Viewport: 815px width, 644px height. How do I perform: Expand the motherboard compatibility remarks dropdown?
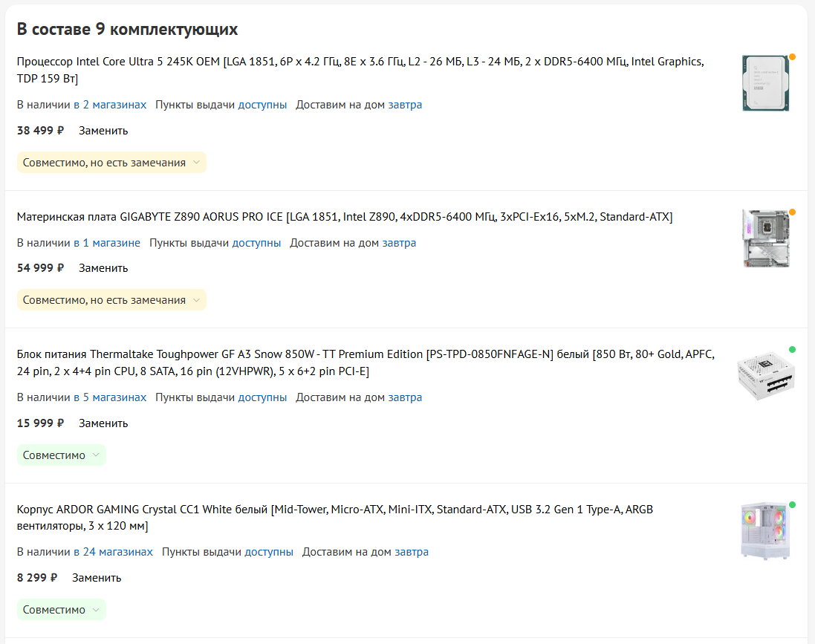pos(111,300)
